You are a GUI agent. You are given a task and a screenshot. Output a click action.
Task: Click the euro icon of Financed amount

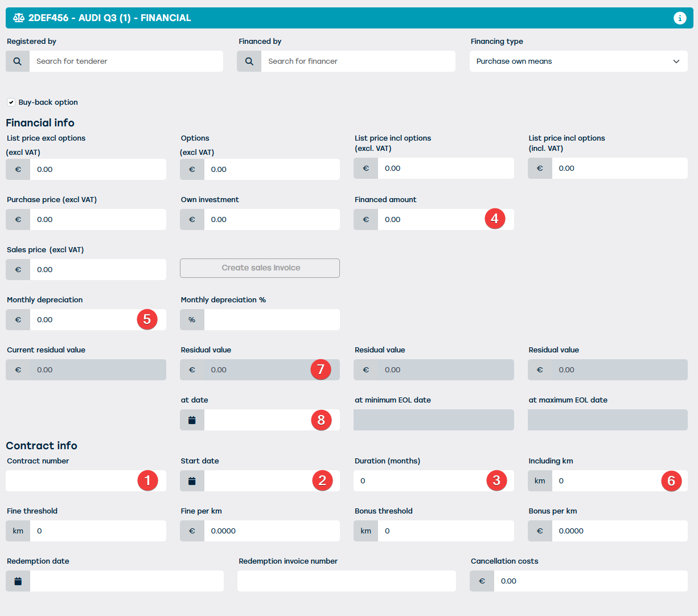point(366,220)
